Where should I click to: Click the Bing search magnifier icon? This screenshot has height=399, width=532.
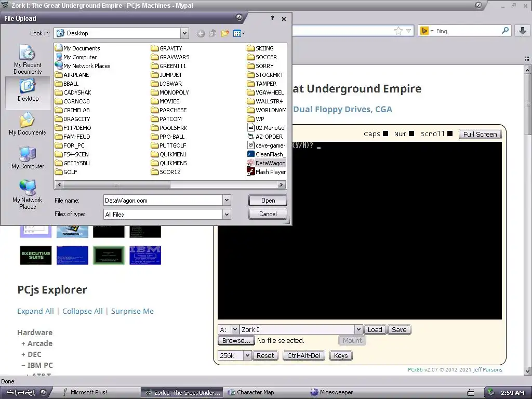(x=505, y=31)
